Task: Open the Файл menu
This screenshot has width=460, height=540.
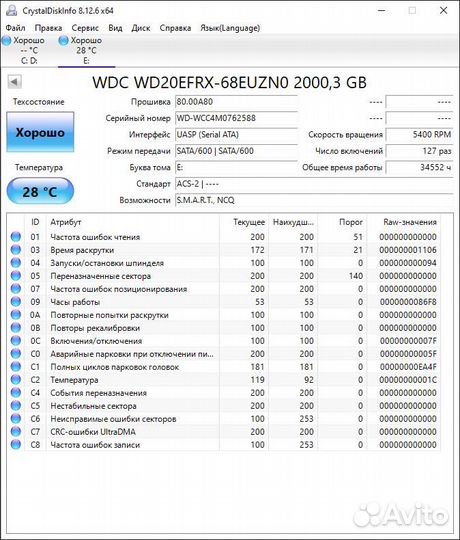Action: click(15, 28)
